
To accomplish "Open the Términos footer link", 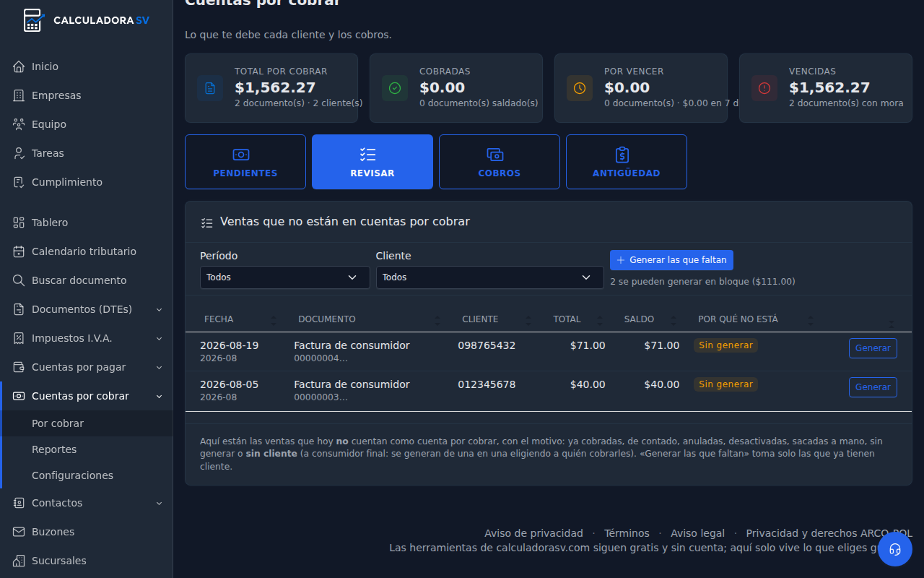I will coord(627,533).
